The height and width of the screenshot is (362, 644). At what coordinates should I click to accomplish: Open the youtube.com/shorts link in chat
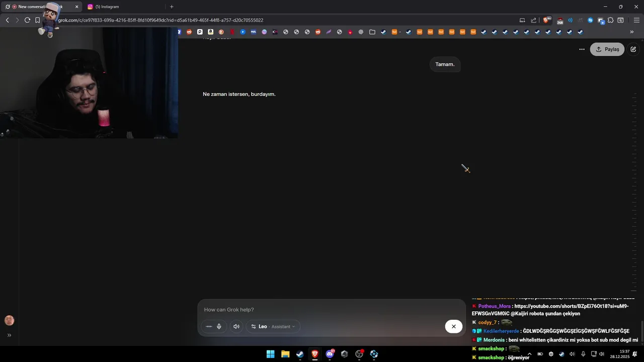550,310
